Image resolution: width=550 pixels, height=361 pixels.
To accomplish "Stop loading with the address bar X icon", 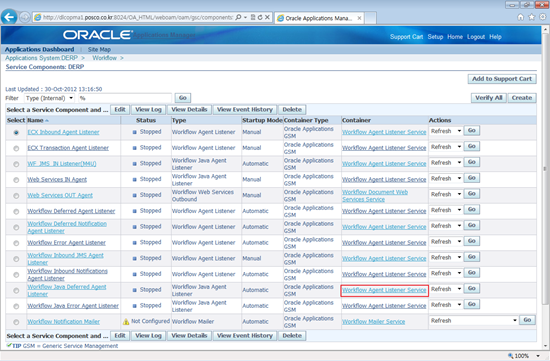I will 267,17.
